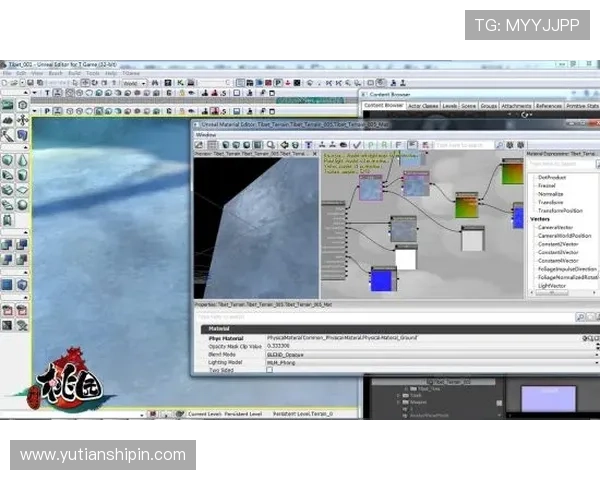This screenshot has width=600, height=480.
Task: Enable the Two Sided checkbox
Action: tap(269, 369)
